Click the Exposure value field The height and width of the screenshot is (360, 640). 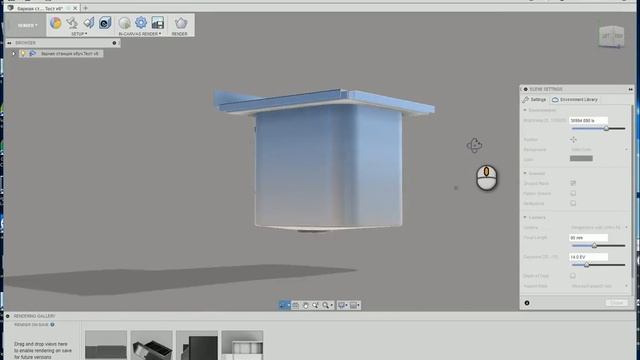pos(588,257)
